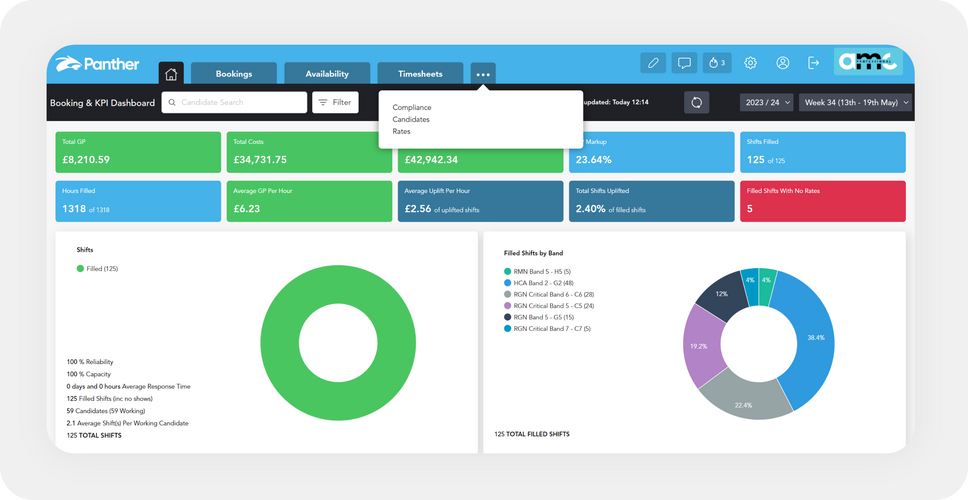This screenshot has height=500, width=968.
Task: Select Compliance from the overflow menu
Action: (412, 107)
